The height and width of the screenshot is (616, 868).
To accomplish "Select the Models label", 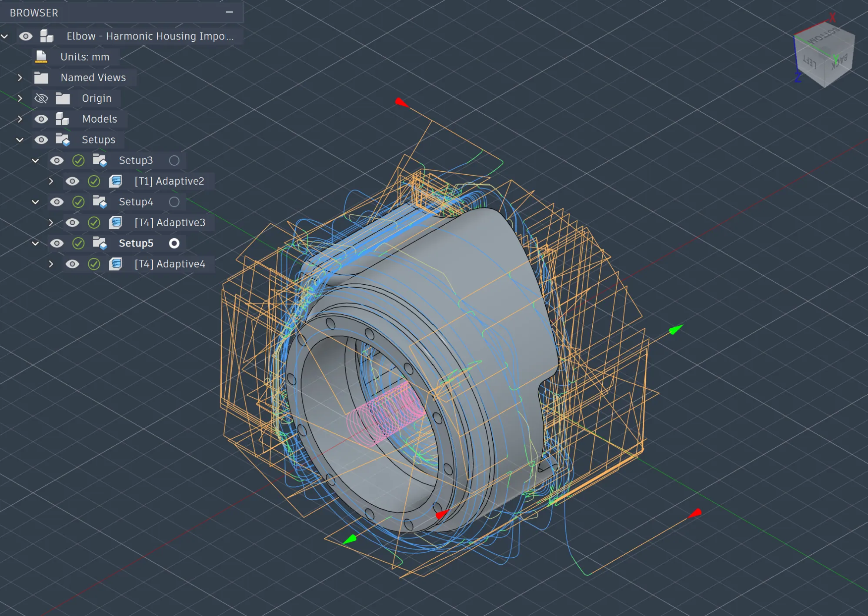I will [100, 119].
